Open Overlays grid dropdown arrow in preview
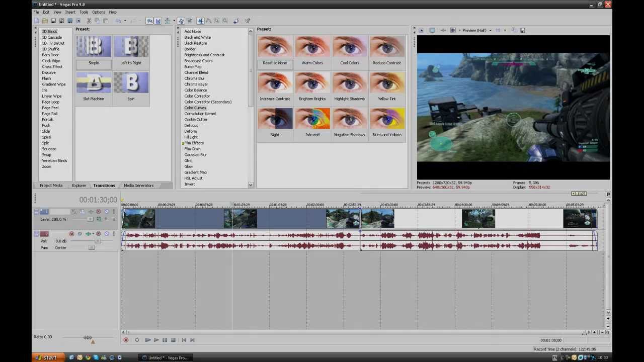The height and width of the screenshot is (362, 644). tap(505, 30)
